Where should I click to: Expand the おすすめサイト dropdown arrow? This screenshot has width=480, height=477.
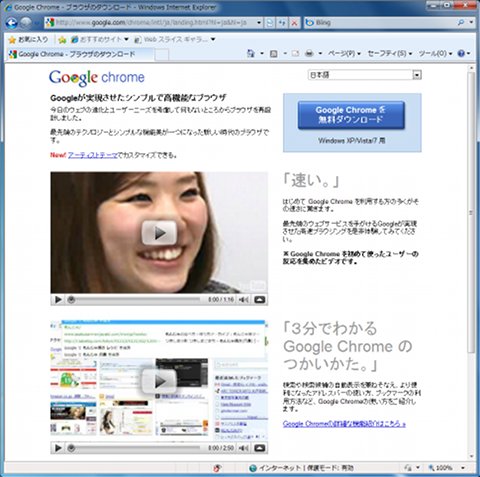click(126, 40)
